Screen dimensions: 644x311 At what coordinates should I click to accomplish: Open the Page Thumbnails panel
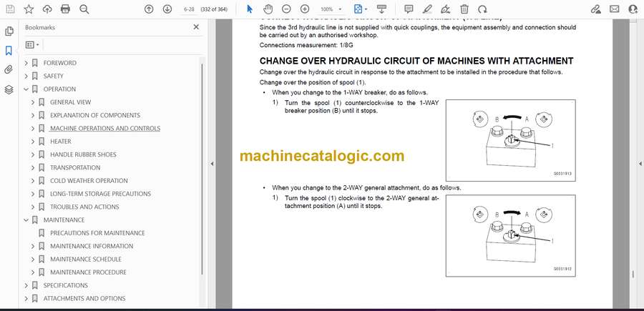(9, 31)
